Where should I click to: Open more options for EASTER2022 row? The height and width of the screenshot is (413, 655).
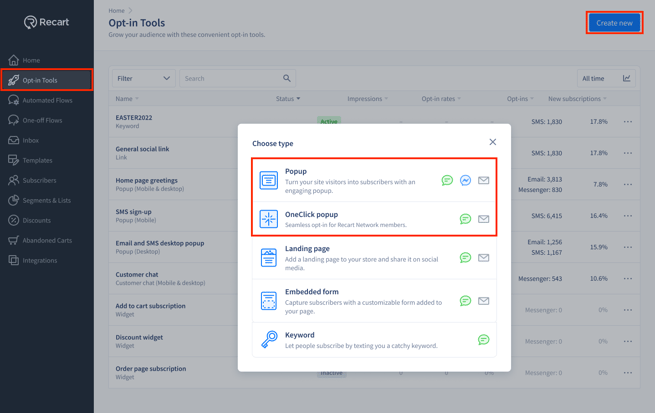[x=627, y=122]
